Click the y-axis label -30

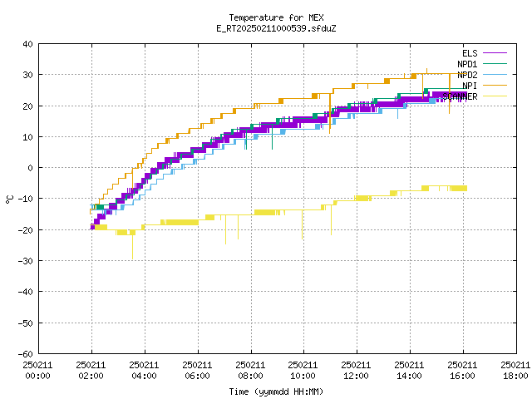click(26, 261)
